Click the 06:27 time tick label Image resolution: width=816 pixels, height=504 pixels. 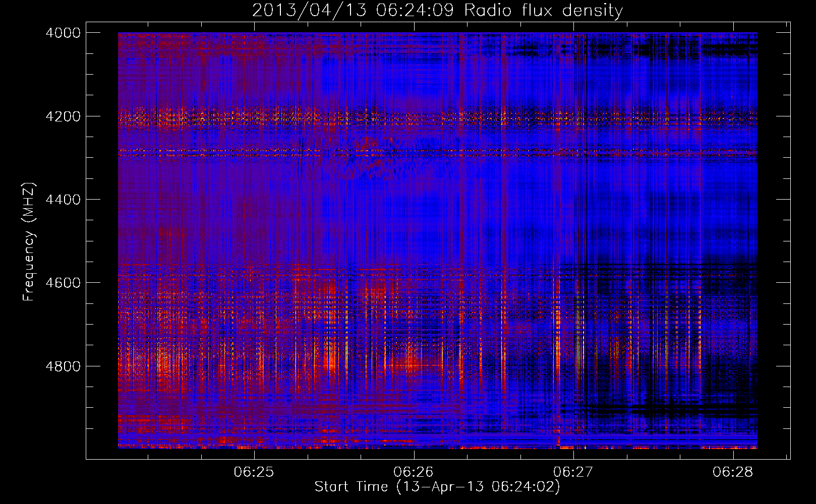pos(573,472)
